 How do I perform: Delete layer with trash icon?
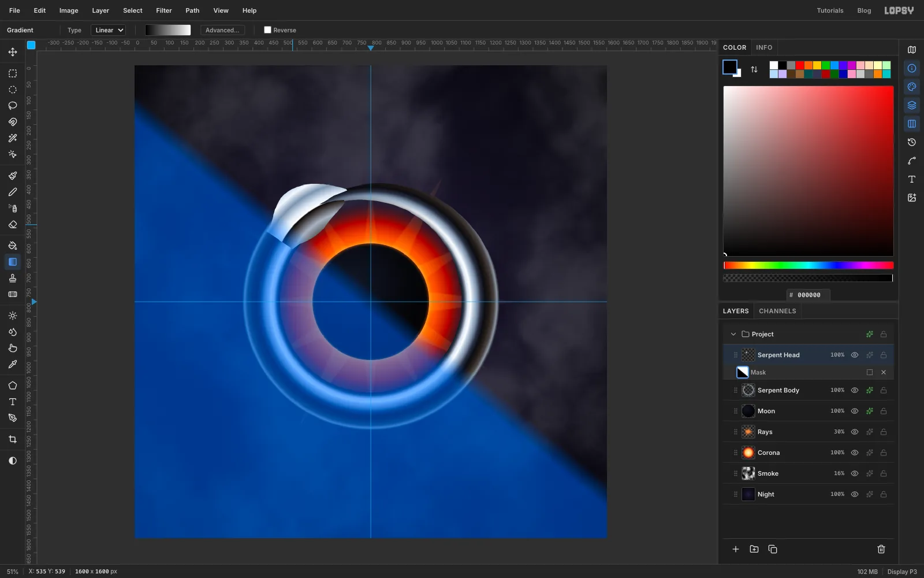(x=881, y=549)
